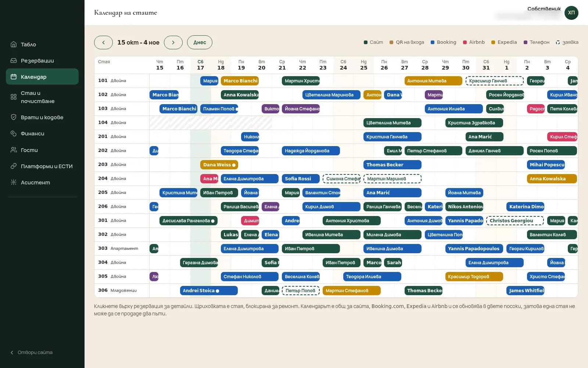Open Красимир Тодоров Expedia booking, room 305
The height and width of the screenshot is (368, 588).
[474, 277]
